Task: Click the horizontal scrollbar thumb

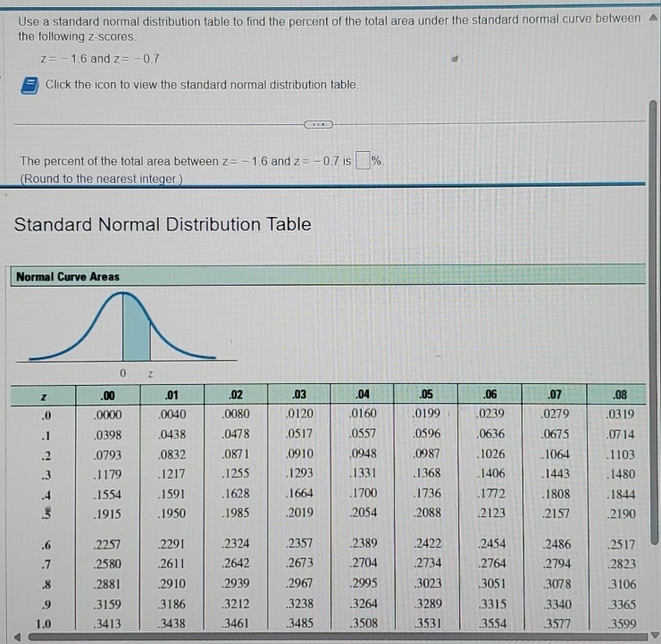Action: click(338, 637)
